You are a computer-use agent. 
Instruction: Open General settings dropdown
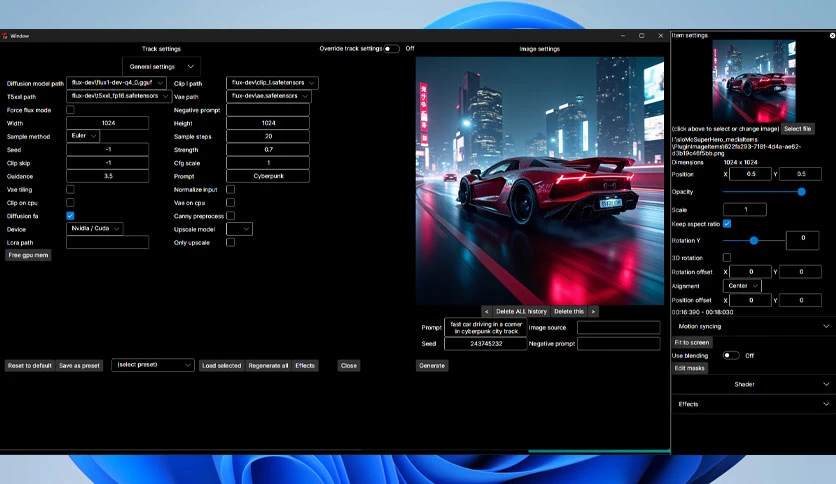pos(162,67)
